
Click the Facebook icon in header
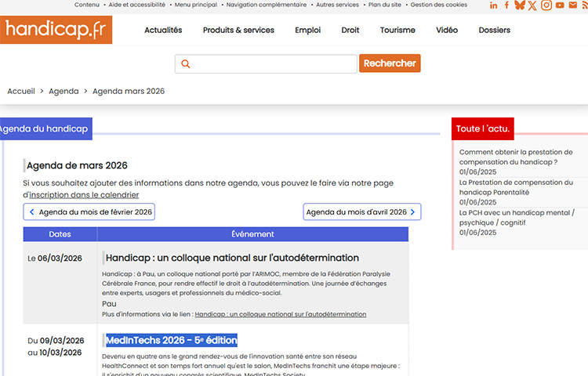pyautogui.click(x=506, y=5)
